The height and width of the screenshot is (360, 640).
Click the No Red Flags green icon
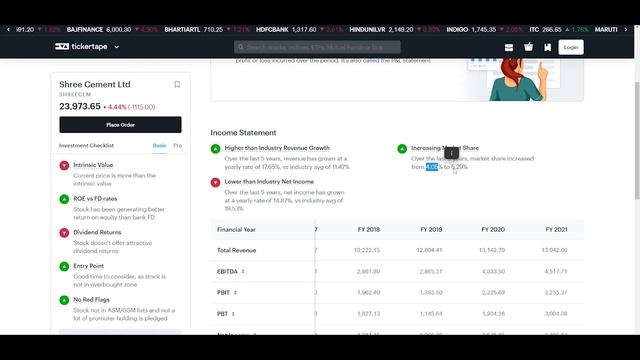64,300
